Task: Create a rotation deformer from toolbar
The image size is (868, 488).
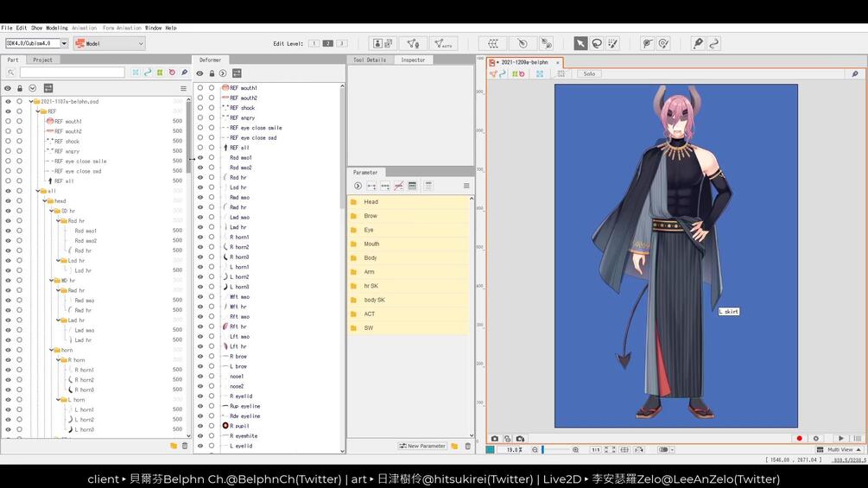Action: 522,43
